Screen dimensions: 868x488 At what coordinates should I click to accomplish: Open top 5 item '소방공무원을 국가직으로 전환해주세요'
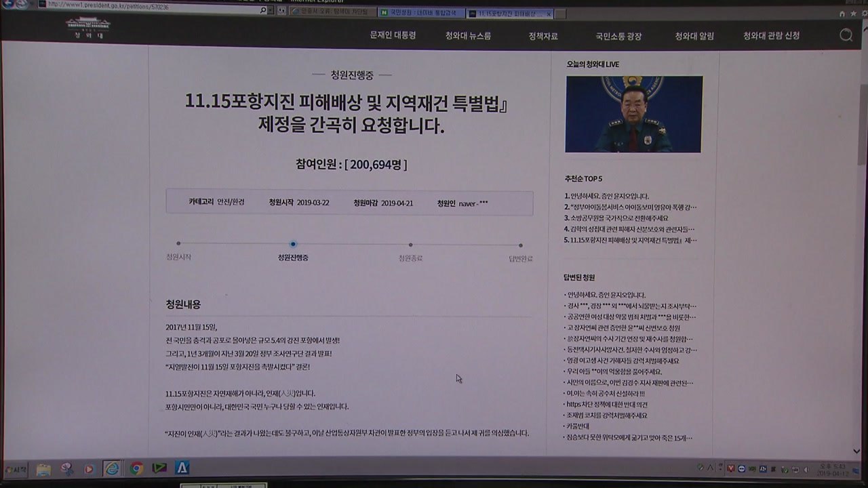(616, 218)
